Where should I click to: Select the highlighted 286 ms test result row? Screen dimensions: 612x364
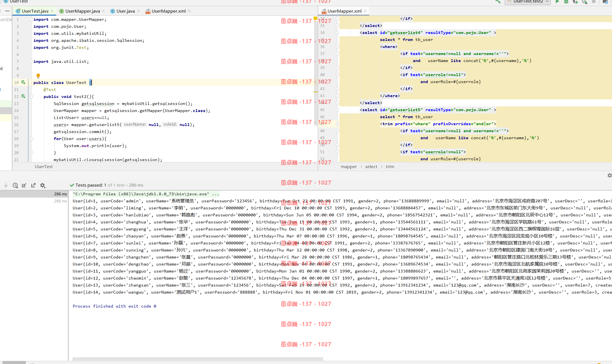(x=34, y=194)
